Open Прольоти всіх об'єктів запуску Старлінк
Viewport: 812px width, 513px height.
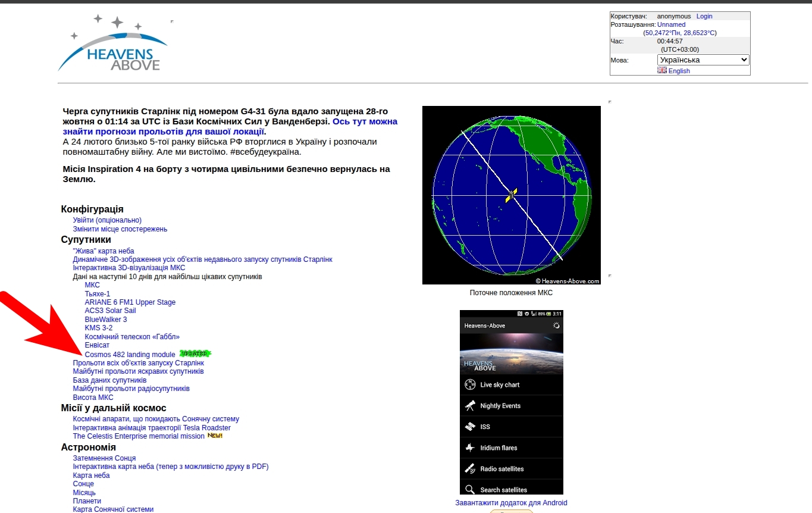tap(139, 363)
